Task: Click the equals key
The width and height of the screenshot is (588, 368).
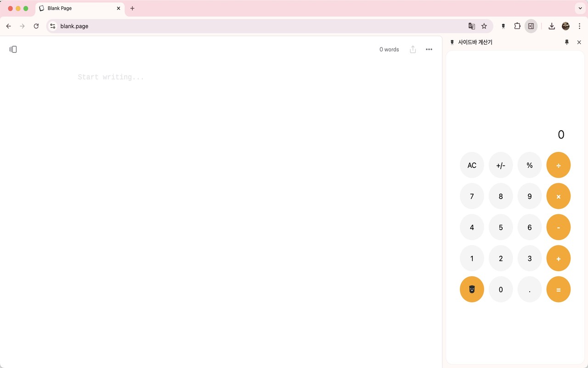Action: pyautogui.click(x=559, y=289)
